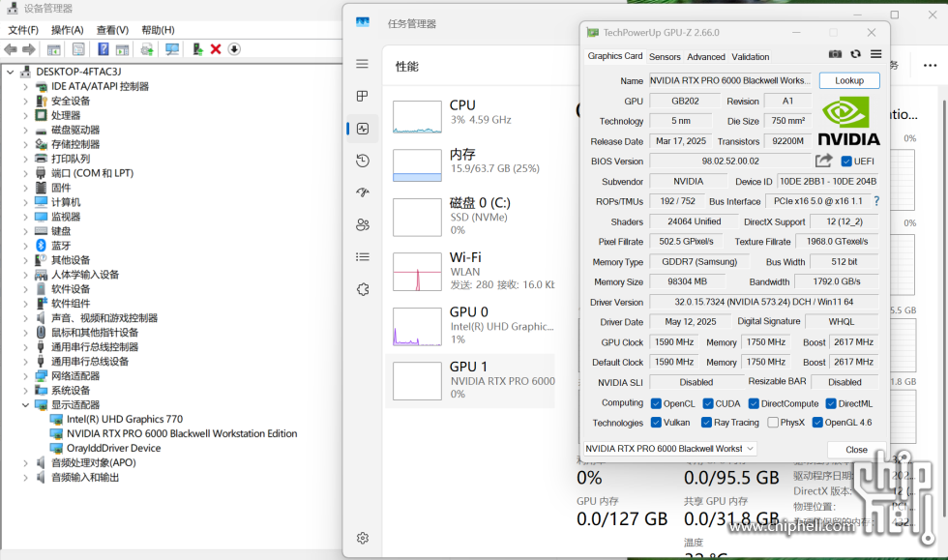Select NVIDIA RTX PRO 6000 Blackwell Workstation Edition device
Image resolution: width=948 pixels, height=560 pixels.
coord(182,433)
